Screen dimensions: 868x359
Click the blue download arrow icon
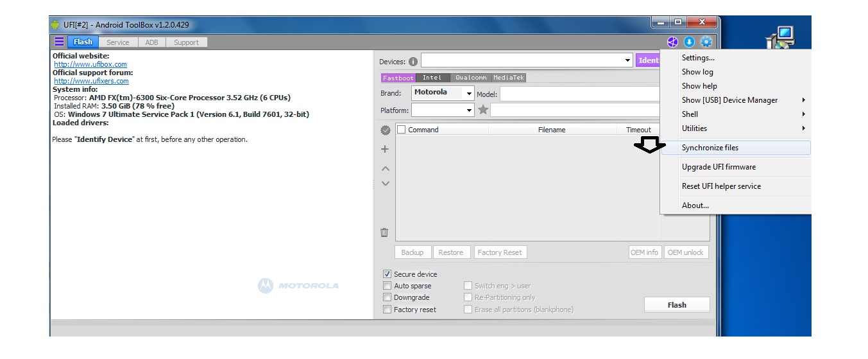point(689,42)
